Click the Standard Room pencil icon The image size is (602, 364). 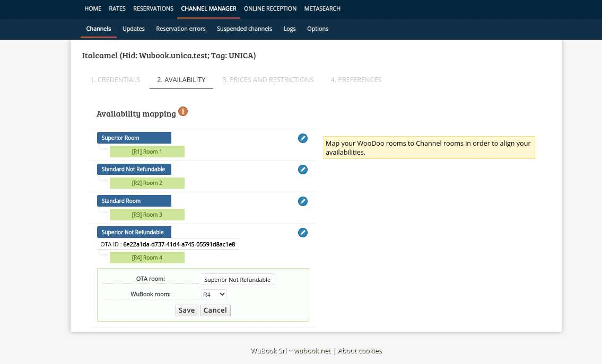pyautogui.click(x=302, y=201)
